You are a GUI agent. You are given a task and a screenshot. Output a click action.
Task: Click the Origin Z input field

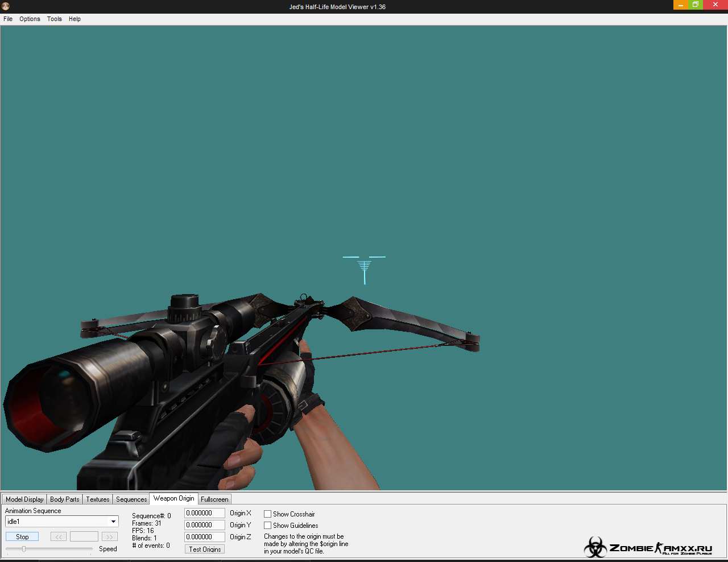coord(205,537)
